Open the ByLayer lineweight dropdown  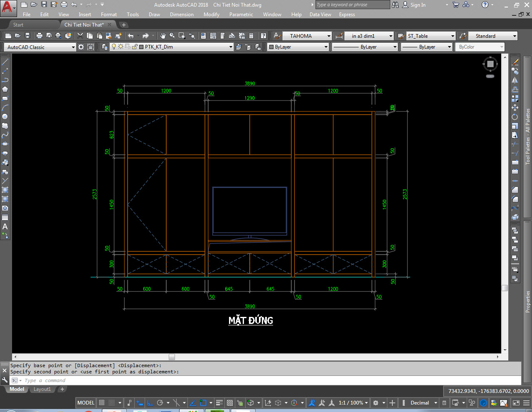[x=426, y=47]
